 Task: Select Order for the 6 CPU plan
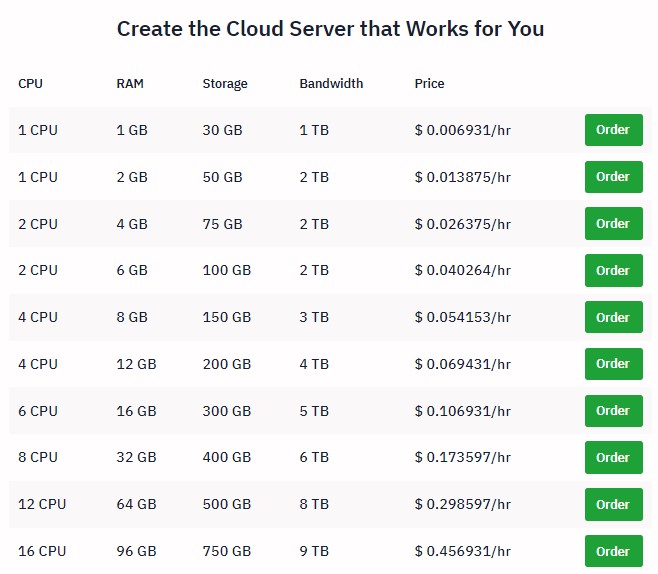613,411
